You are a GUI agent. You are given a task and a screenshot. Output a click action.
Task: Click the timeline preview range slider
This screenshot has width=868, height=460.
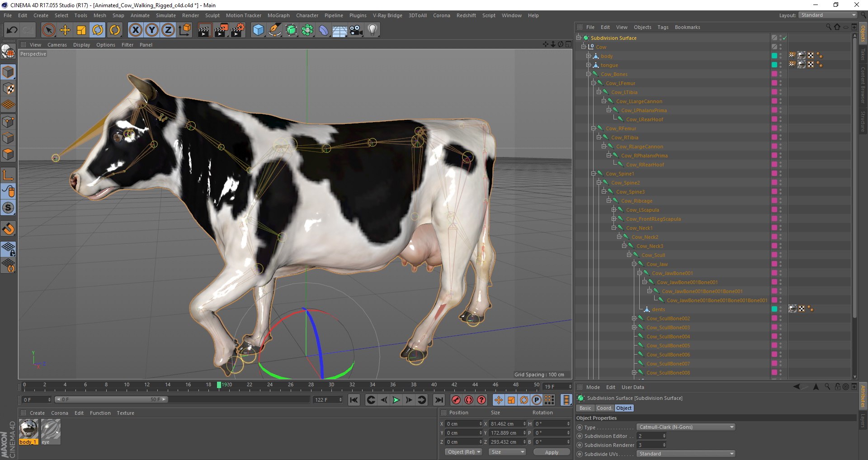click(111, 399)
